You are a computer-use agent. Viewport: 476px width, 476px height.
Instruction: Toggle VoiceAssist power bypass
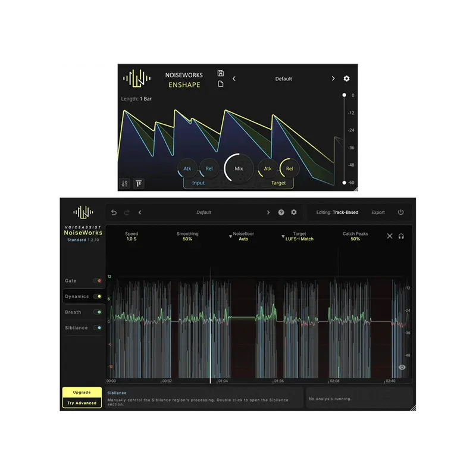tap(400, 212)
